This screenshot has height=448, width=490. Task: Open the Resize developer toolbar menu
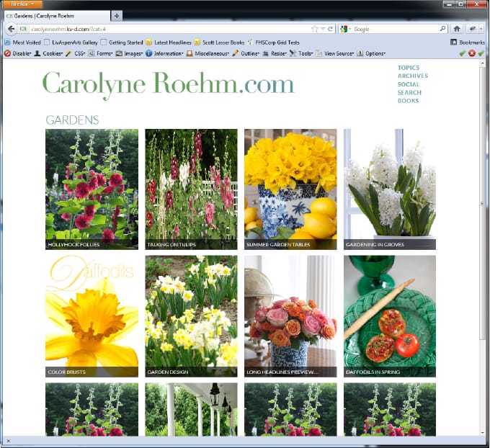[275, 53]
